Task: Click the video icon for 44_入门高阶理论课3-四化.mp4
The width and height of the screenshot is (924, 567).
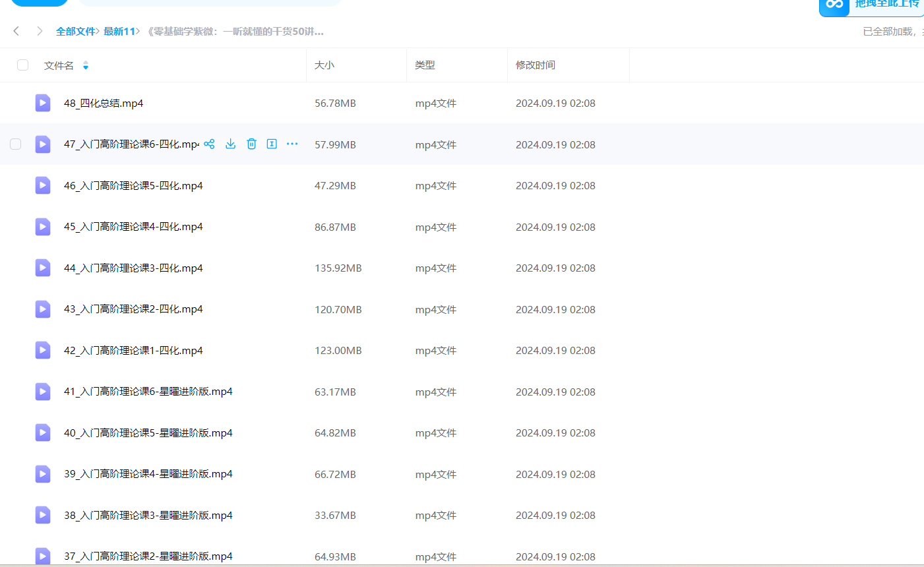Action: point(43,268)
